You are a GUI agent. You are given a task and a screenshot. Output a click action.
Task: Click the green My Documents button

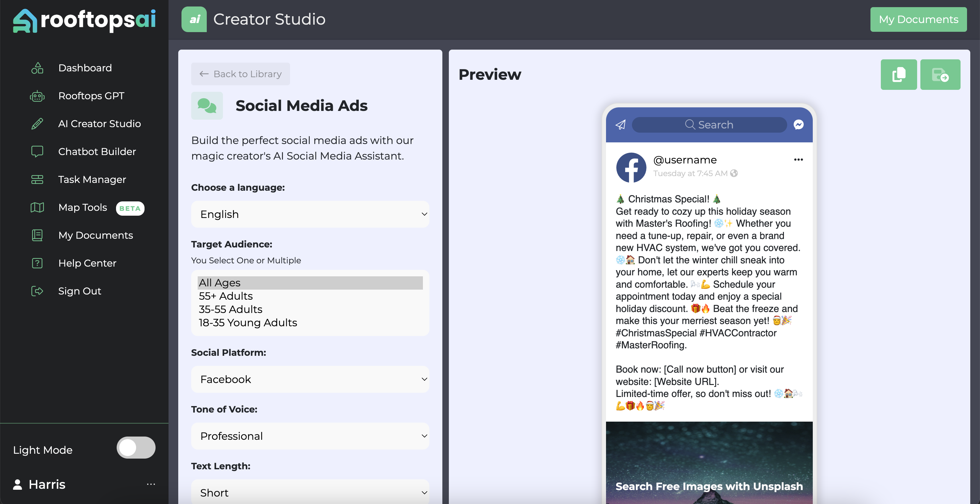[x=918, y=19]
